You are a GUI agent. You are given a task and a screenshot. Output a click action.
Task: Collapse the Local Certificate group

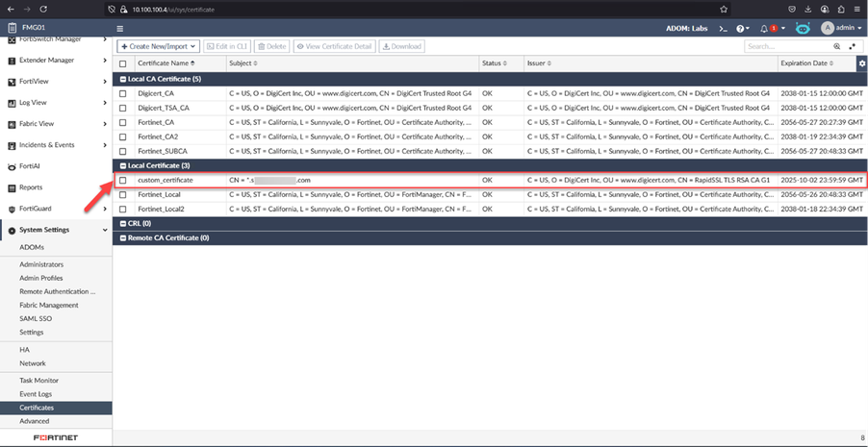pyautogui.click(x=123, y=165)
